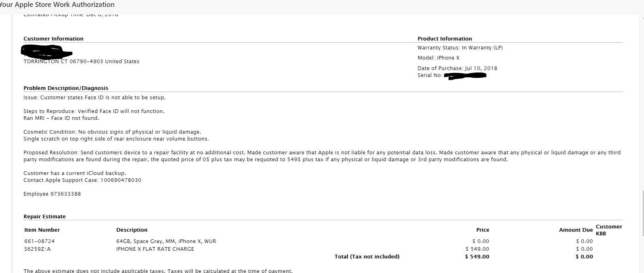
Task: Click the Price column header
Action: tap(483, 230)
